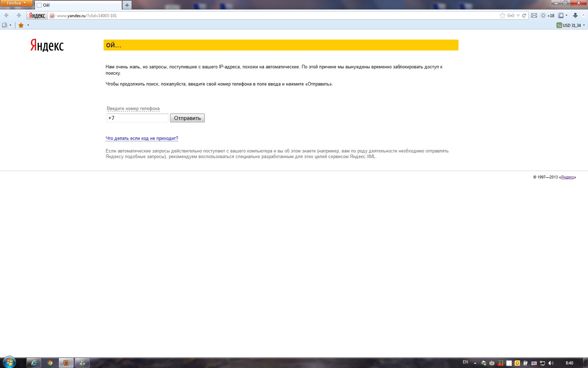Viewport: 588px width, 368px height.
Task: Open the green app icon on the taskbar
Action: click(82, 363)
